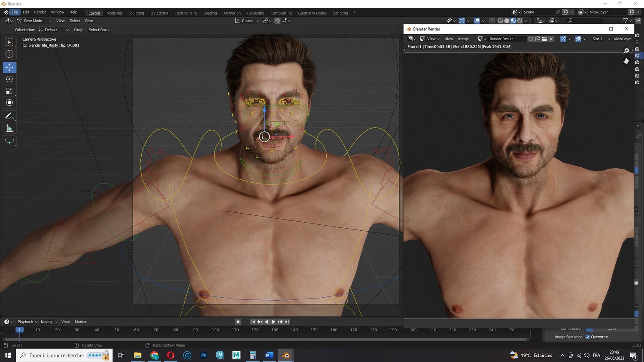Viewport: 644px width, 362px height.
Task: Open the Pose menu in viewport header
Action: tap(89, 21)
